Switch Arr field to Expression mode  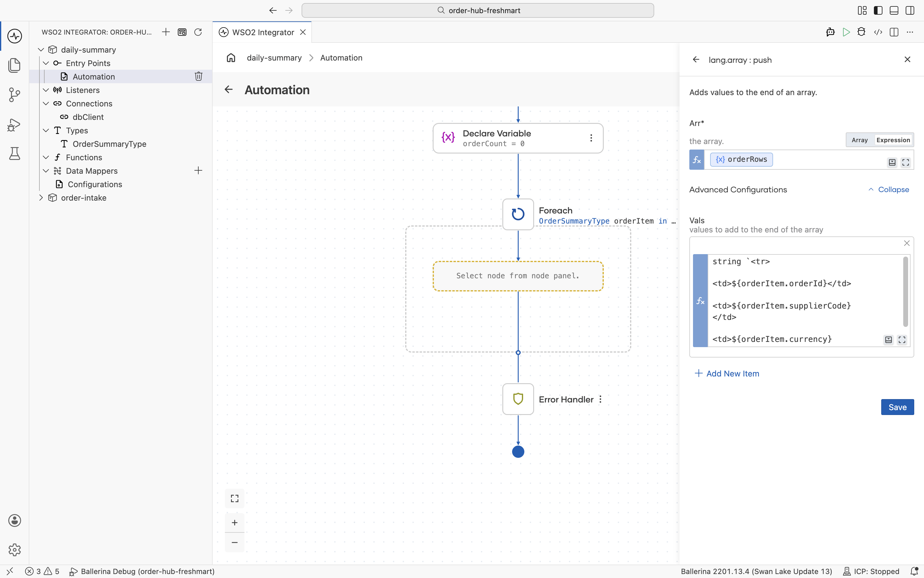click(893, 140)
